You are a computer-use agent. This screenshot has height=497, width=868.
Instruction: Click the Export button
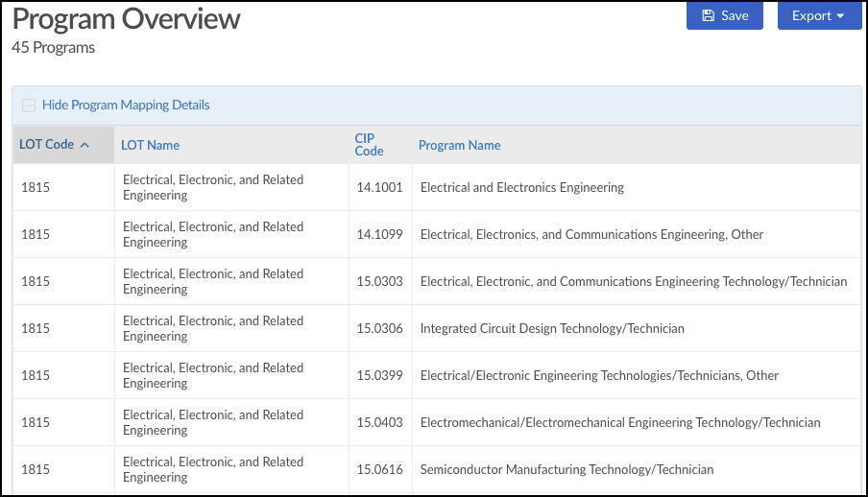click(x=819, y=15)
